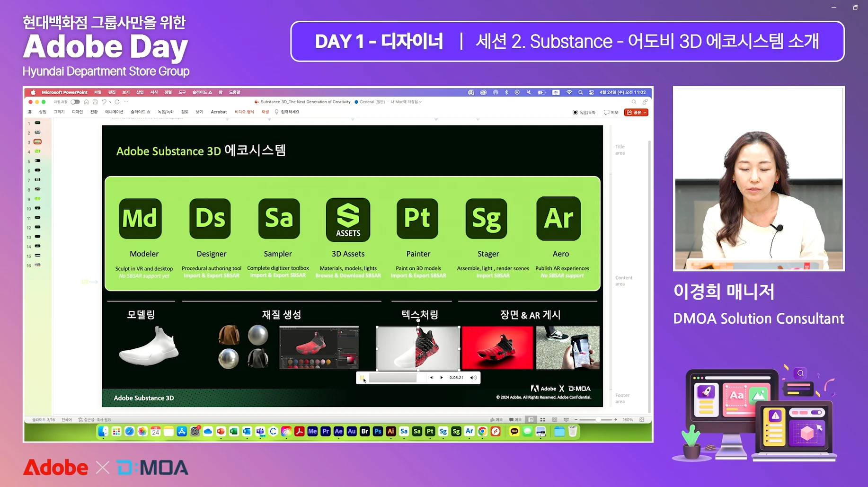Image resolution: width=868 pixels, height=487 pixels.
Task: Open Wi-Fi status in the menu bar
Action: tap(569, 92)
